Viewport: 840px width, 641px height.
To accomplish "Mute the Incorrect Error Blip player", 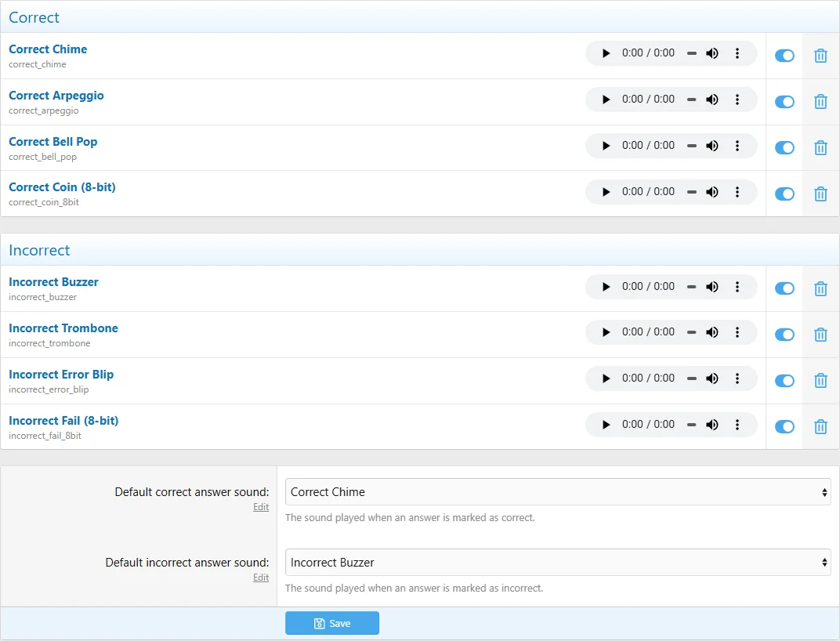I will 712,378.
